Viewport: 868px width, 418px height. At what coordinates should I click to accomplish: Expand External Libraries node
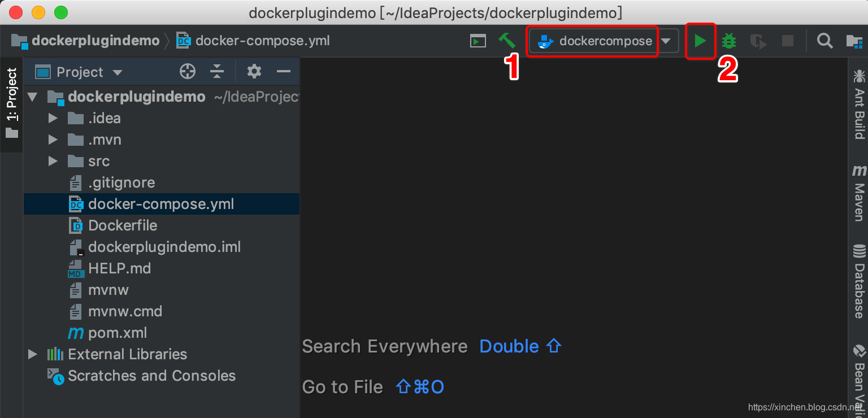pos(33,354)
